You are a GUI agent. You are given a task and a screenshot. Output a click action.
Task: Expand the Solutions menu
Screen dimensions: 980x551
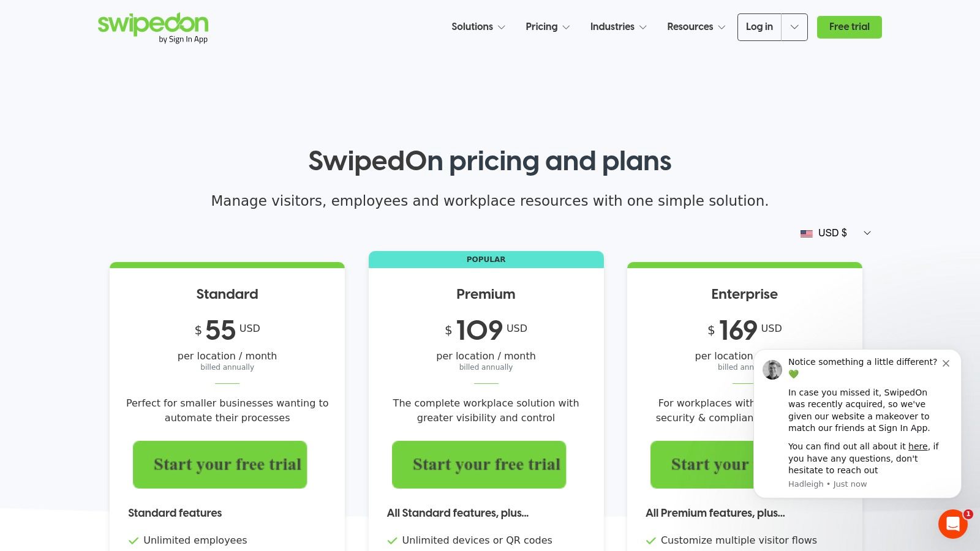click(478, 27)
